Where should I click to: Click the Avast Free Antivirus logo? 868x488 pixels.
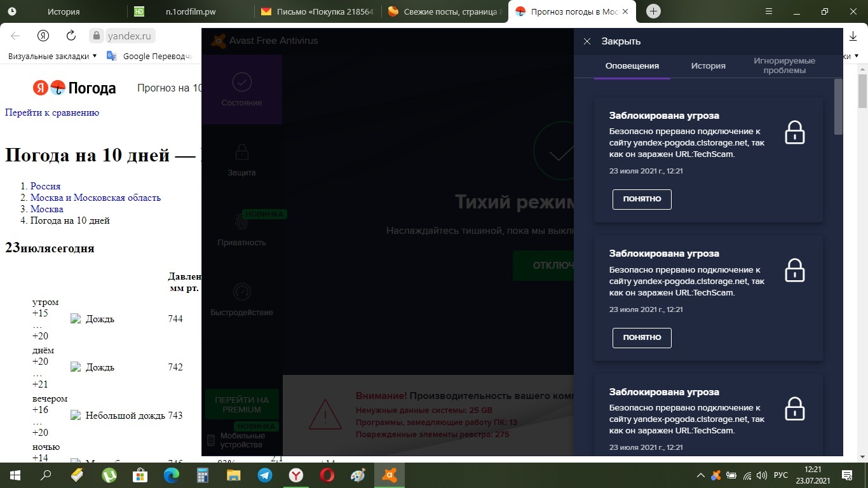coord(218,41)
